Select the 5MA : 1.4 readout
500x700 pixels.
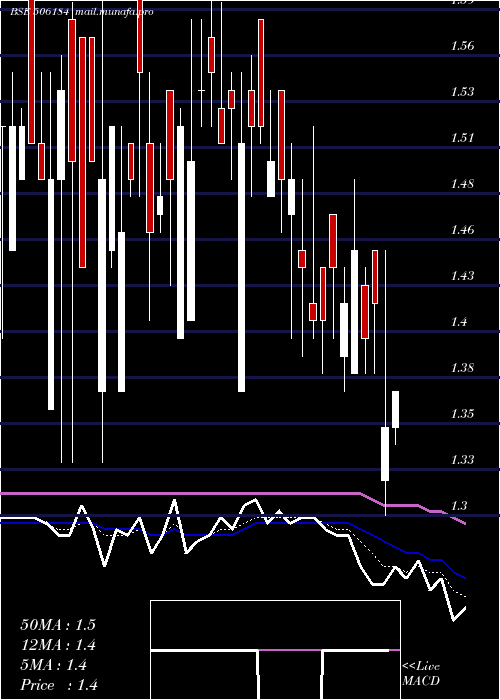[x=54, y=665]
